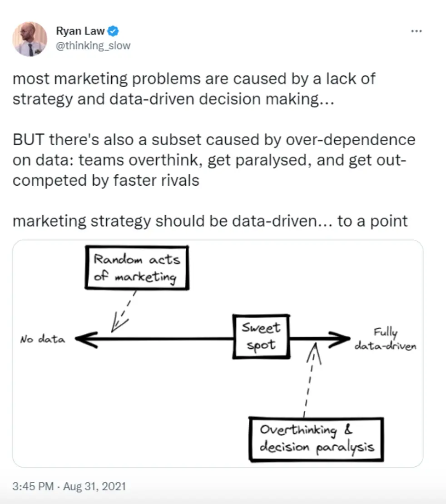The width and height of the screenshot is (446, 504).
Task: Click the 'No data' end of the spectrum arrow
Action: click(x=42, y=338)
